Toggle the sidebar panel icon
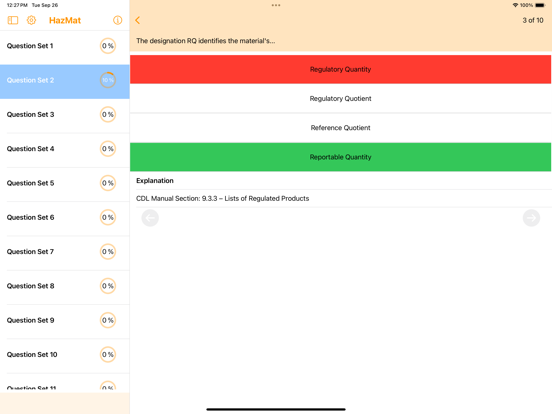This screenshot has height=414, width=552. tap(13, 20)
